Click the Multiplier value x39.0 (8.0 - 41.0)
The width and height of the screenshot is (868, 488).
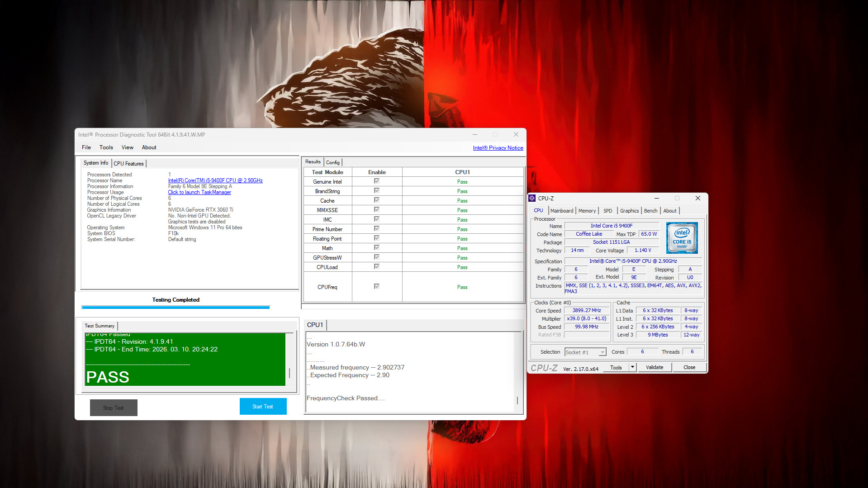tap(587, 318)
